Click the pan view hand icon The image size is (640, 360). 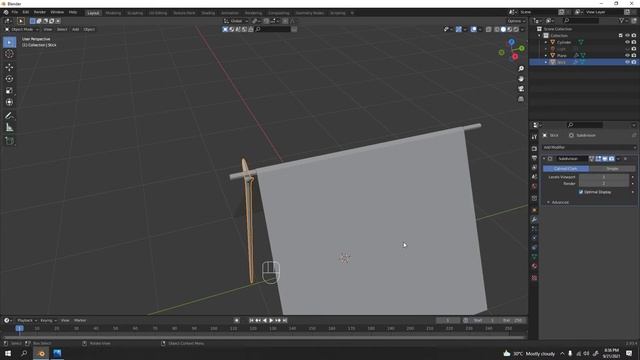(x=521, y=79)
